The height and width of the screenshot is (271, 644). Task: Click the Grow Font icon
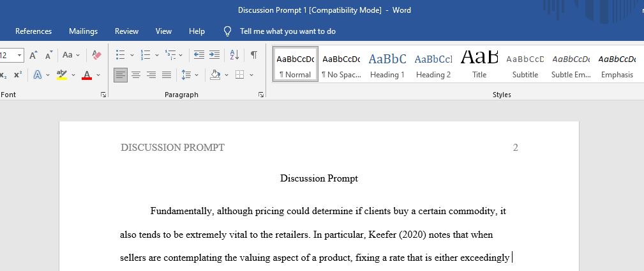[33, 55]
